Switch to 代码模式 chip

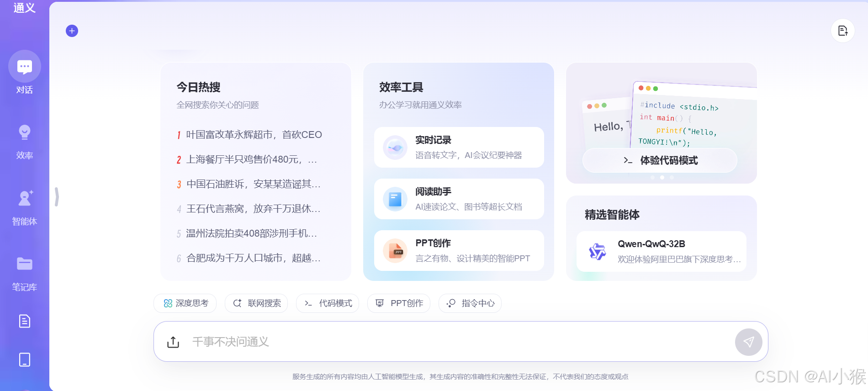click(328, 303)
